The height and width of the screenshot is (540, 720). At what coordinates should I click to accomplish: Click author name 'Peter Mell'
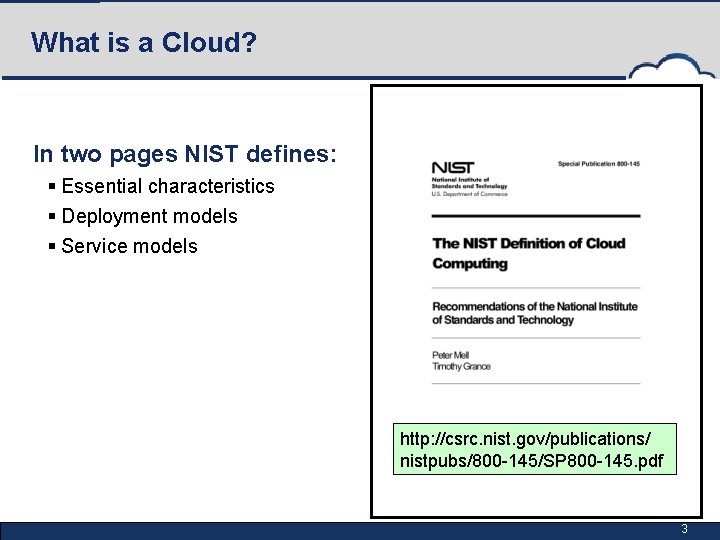click(450, 355)
